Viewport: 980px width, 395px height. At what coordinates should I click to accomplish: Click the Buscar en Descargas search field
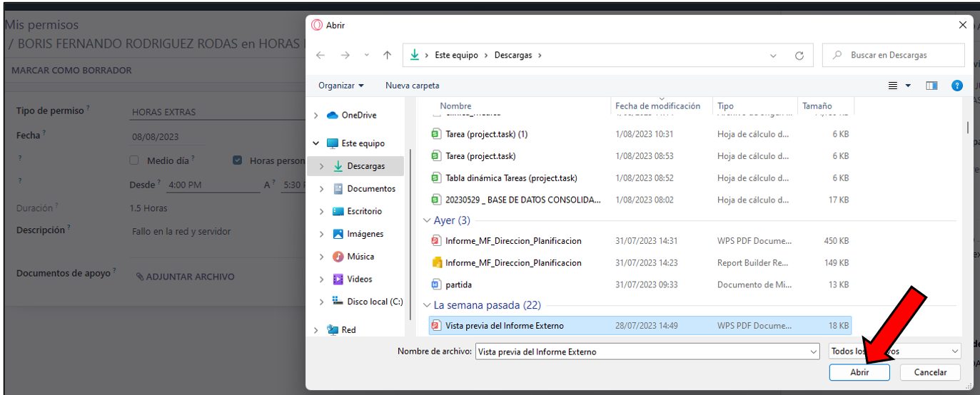pos(899,56)
